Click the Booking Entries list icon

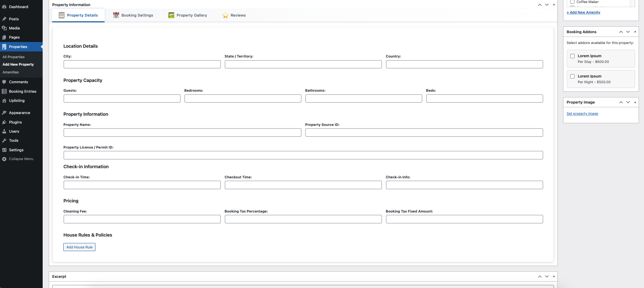pos(4,91)
